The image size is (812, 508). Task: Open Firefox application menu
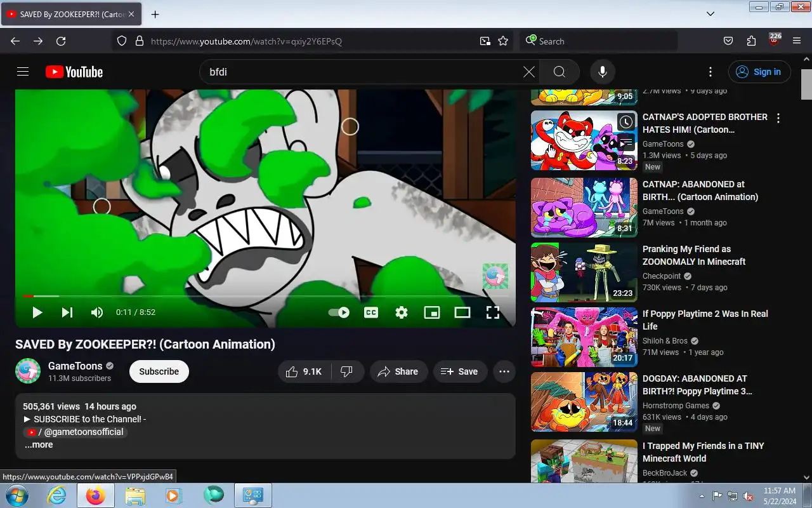tap(797, 41)
